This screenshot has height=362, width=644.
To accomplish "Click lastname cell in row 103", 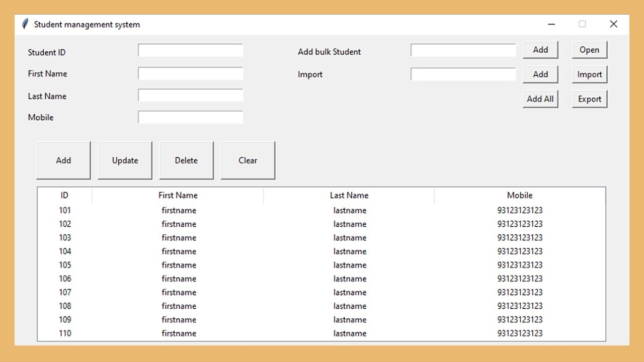I will pos(350,237).
